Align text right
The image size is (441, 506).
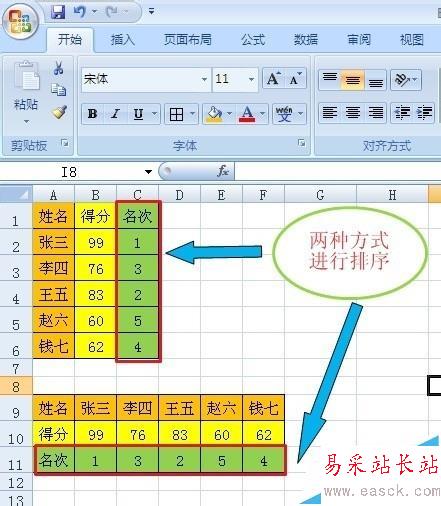376,113
